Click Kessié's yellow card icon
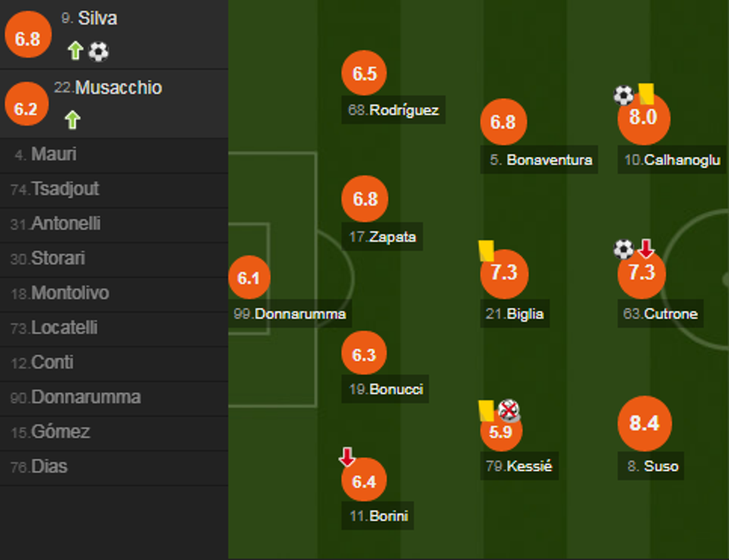Screen dimensions: 729x560 coord(486,410)
